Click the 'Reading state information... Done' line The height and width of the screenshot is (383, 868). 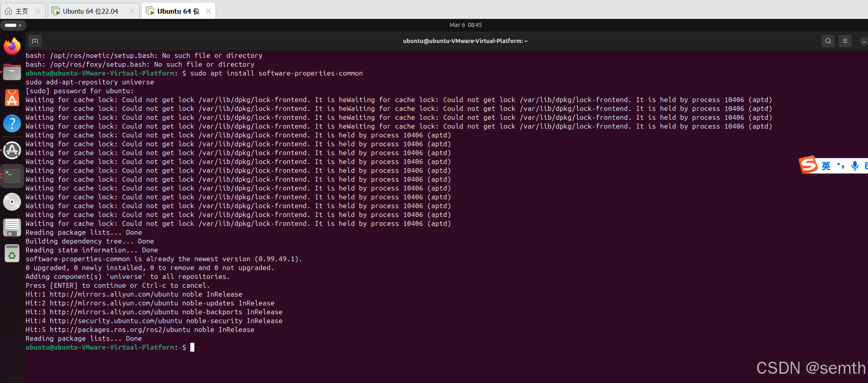click(92, 250)
